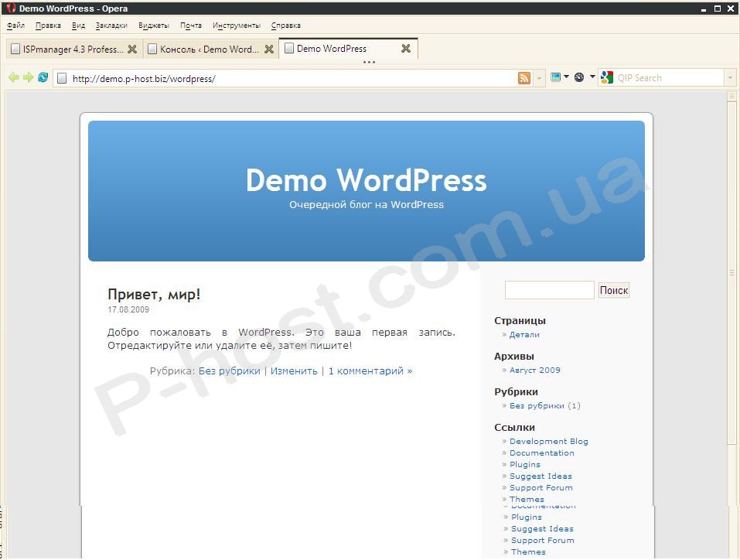Open the Инструменты menu
Viewport: 740px width, 560px height.
[x=237, y=26]
